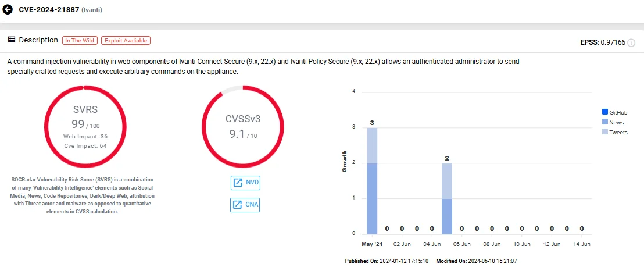Click the SVRS explanation paragraph
Image resolution: width=644 pixels, height=267 pixels.
82,196
